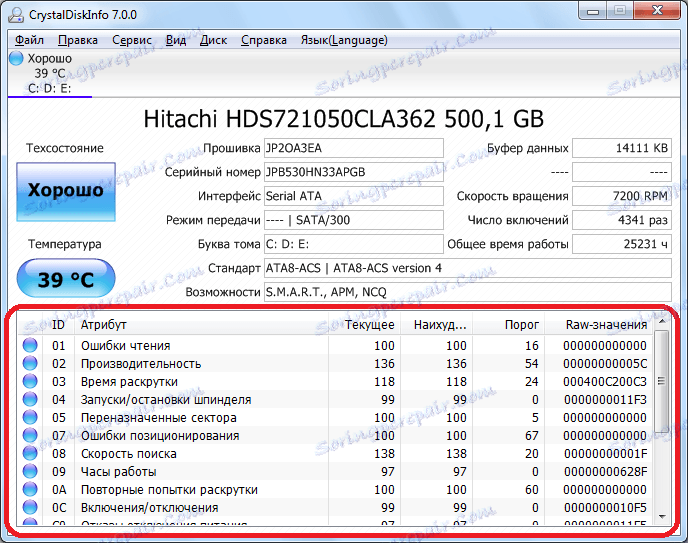The image size is (688, 543).
Task: Open the Язык(Language) menu
Action: coord(344,40)
